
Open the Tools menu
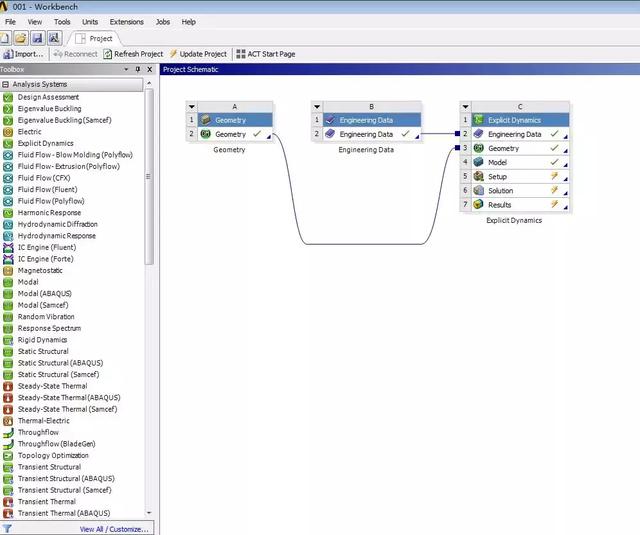pos(62,22)
